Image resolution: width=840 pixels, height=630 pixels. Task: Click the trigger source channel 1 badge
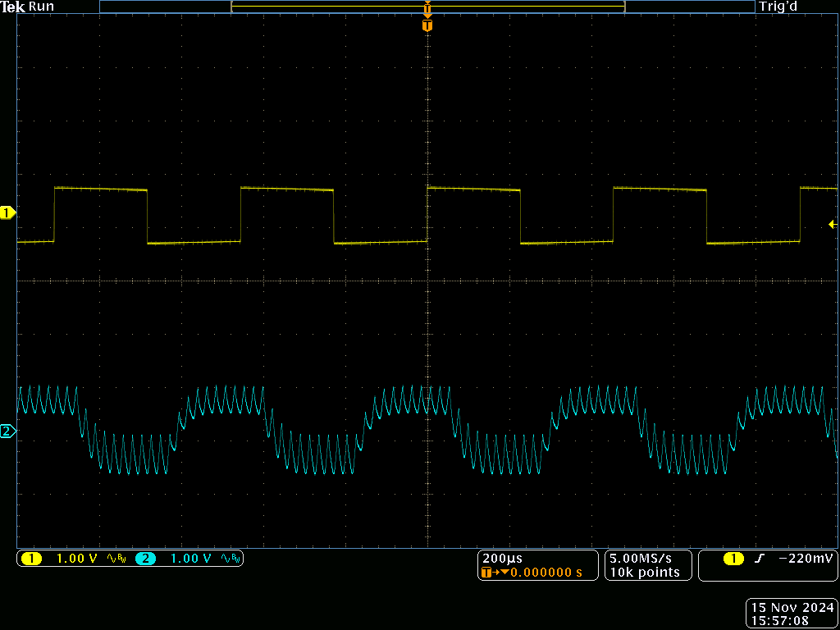733,559
